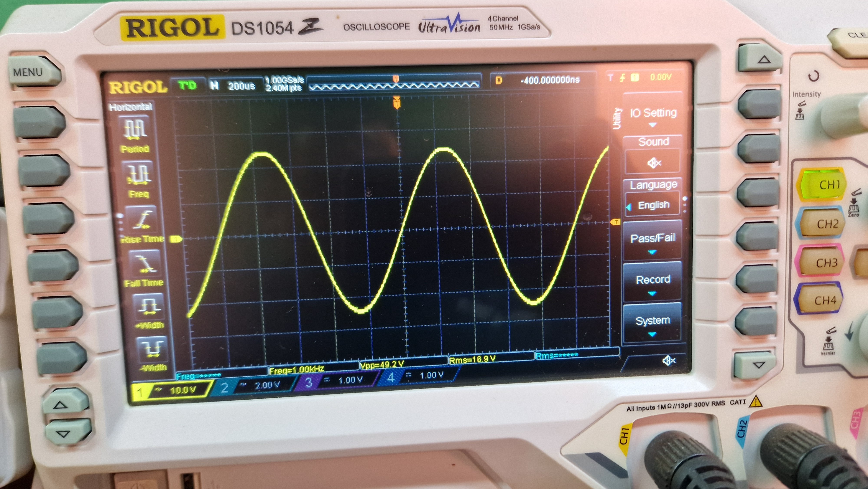The image size is (868, 489).
Task: Expand the System submenu
Action: point(652,323)
